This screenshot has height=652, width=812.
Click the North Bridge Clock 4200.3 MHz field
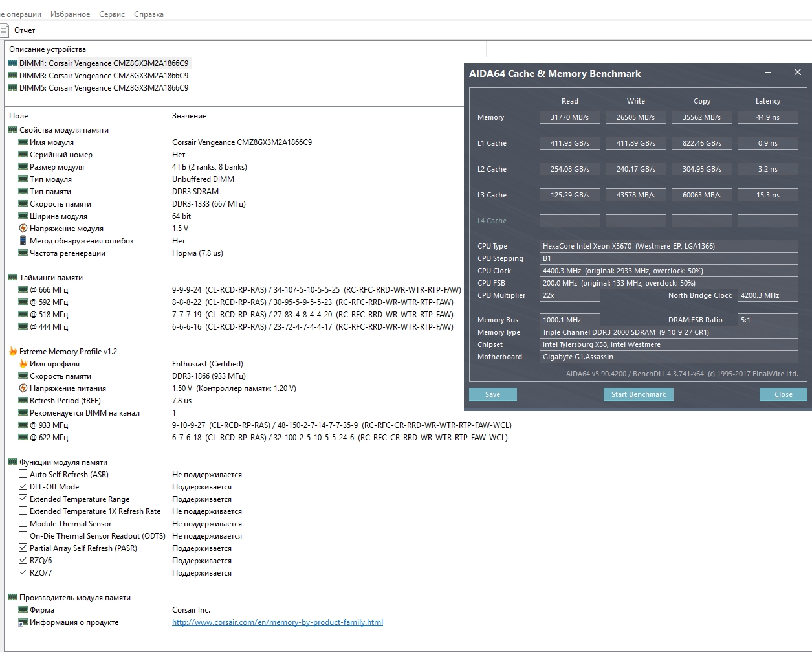tap(767, 295)
